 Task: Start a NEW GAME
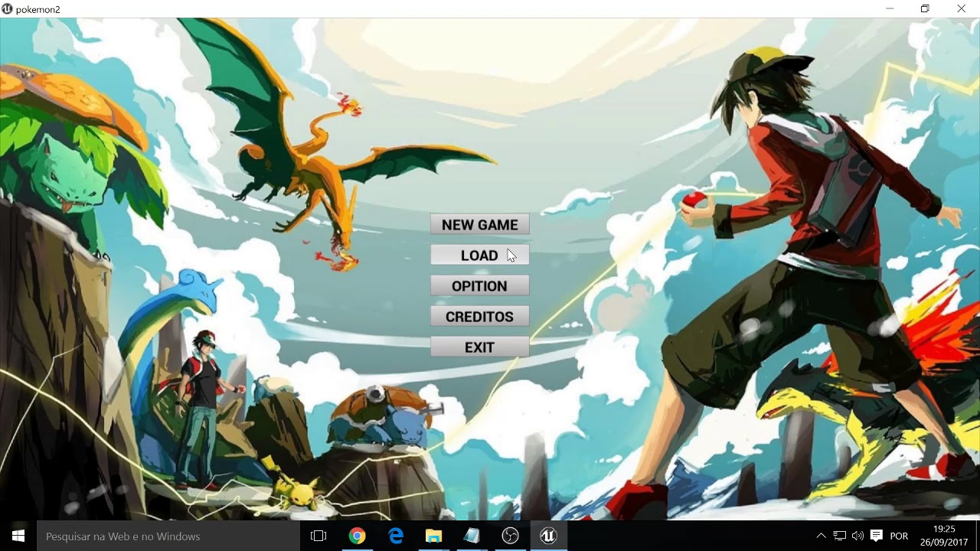[480, 223]
